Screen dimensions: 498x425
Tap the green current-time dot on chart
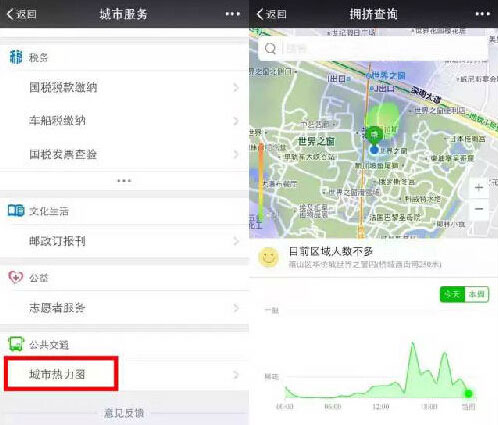point(468,394)
